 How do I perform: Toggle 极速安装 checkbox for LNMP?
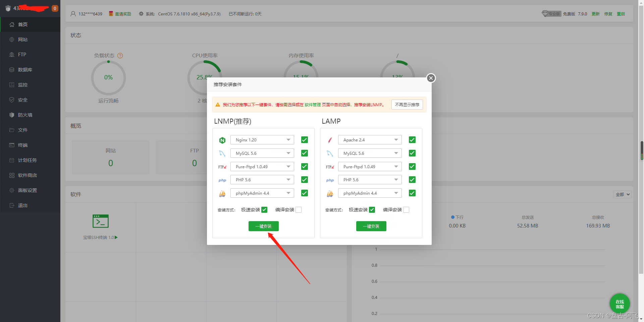click(264, 210)
